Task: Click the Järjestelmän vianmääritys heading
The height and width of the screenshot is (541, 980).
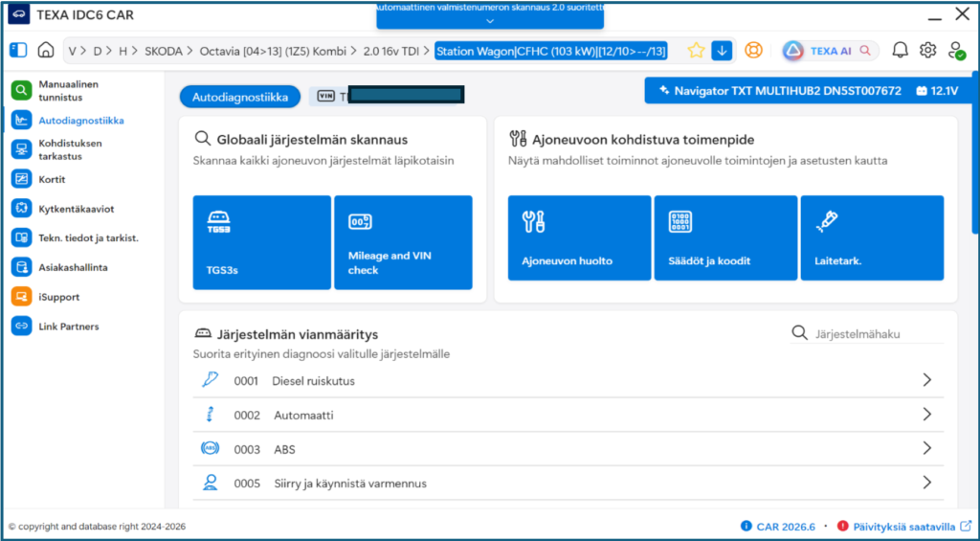Action: pos(297,334)
